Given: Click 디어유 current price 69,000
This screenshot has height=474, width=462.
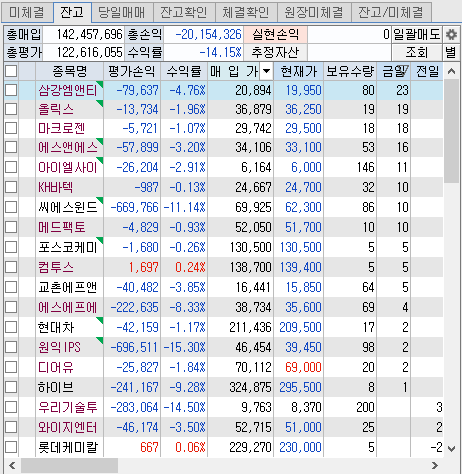Looking at the screenshot, I should [303, 367].
